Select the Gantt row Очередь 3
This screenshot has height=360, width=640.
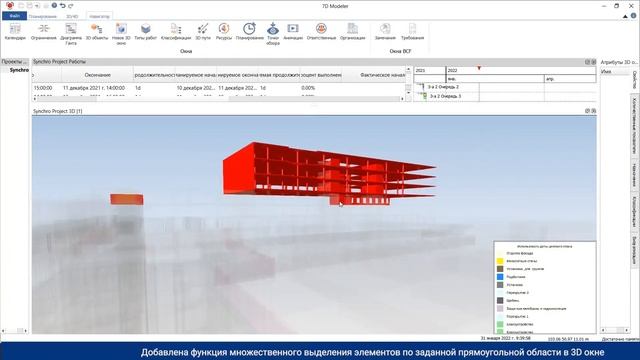(445, 96)
